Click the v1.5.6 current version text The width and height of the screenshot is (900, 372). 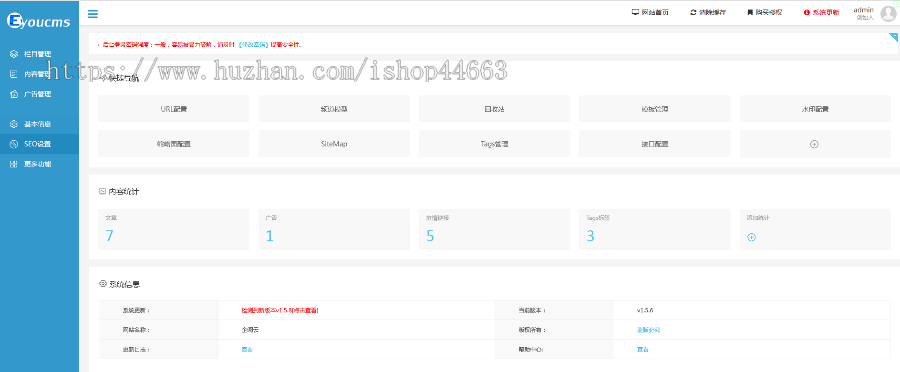tap(645, 310)
